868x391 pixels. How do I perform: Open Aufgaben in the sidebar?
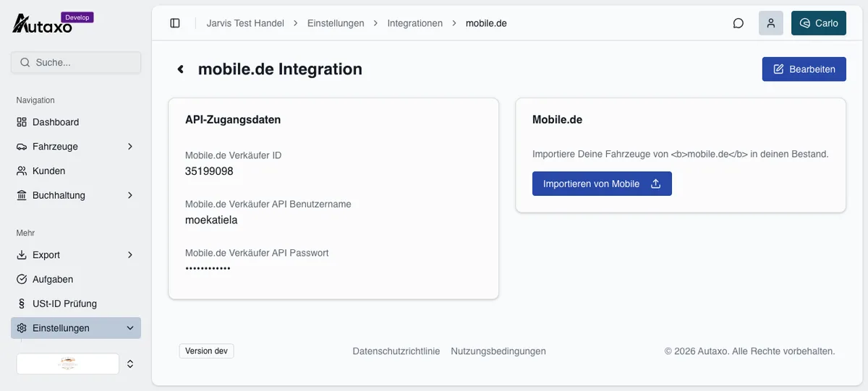(76, 280)
